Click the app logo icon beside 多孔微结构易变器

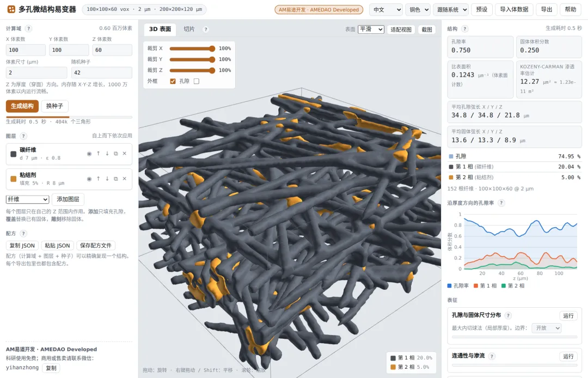click(11, 9)
